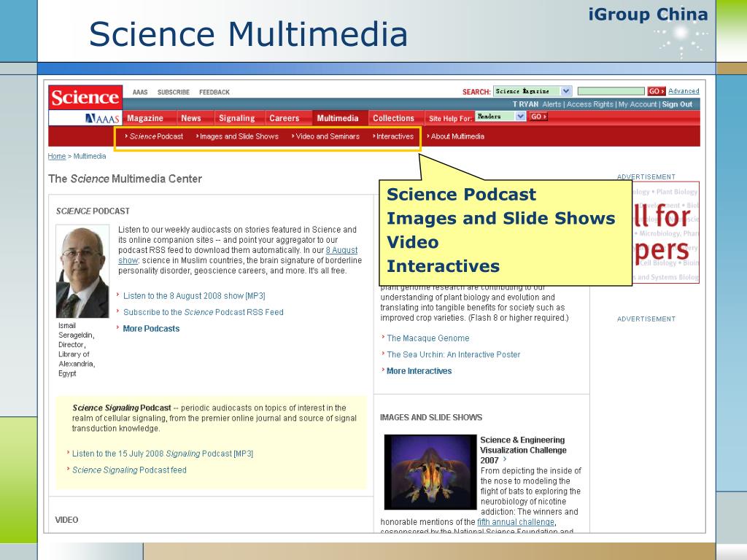
Task: Listen to the 8 August 2008 show MP3
Action: coord(194,296)
